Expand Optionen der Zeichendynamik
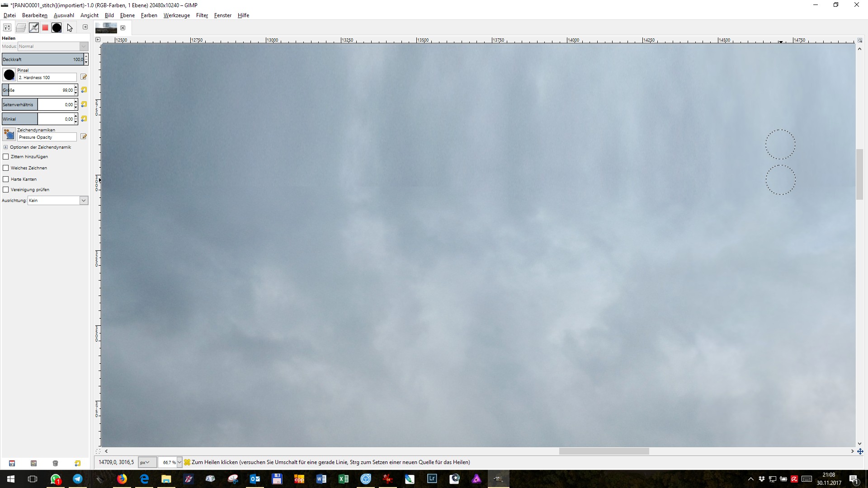868x488 pixels. point(5,147)
